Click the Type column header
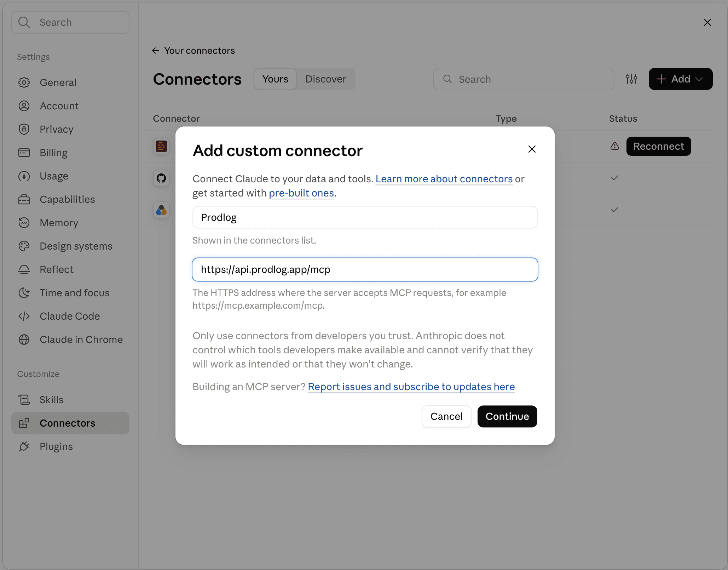The image size is (728, 570). [x=506, y=119]
